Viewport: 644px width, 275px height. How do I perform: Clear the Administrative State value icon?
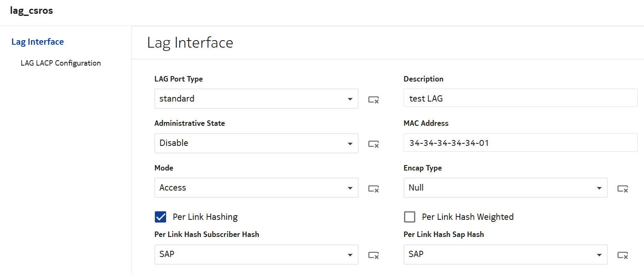[373, 144]
